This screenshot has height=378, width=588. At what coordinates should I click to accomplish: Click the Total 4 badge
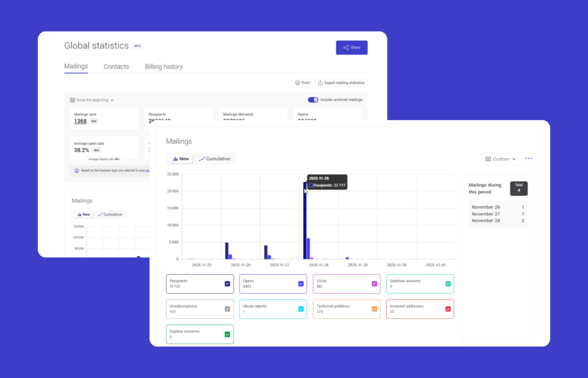(x=519, y=188)
